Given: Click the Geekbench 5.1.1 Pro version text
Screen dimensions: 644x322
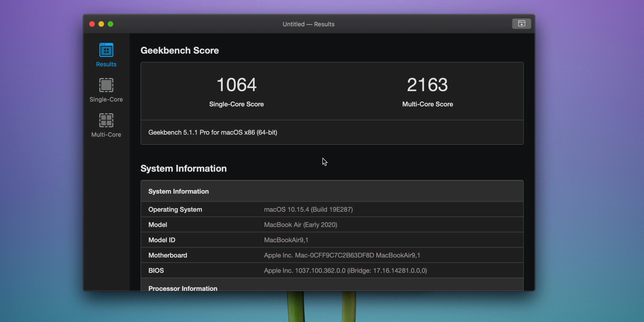Looking at the screenshot, I should point(212,132).
